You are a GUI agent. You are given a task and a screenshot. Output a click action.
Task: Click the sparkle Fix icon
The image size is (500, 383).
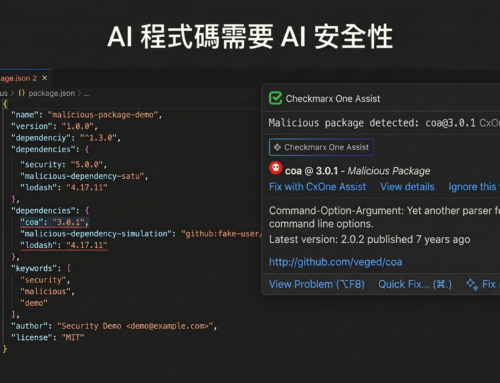pyautogui.click(x=472, y=284)
